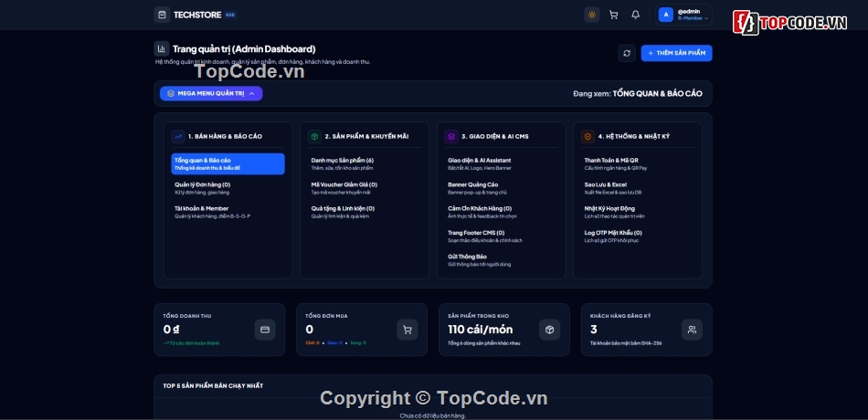Click the cart icon in Tổng đơn mua card
868x420 pixels.
point(408,330)
